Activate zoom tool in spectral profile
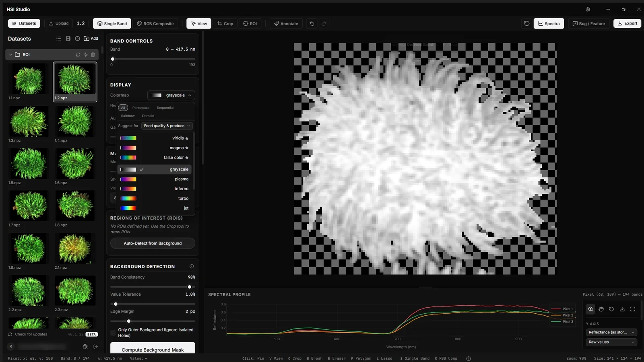Screen dimensions: 644x362 [x=590, y=309]
